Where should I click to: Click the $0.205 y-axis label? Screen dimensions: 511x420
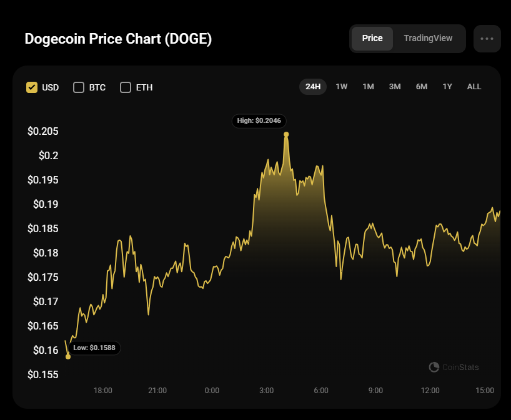click(43, 131)
